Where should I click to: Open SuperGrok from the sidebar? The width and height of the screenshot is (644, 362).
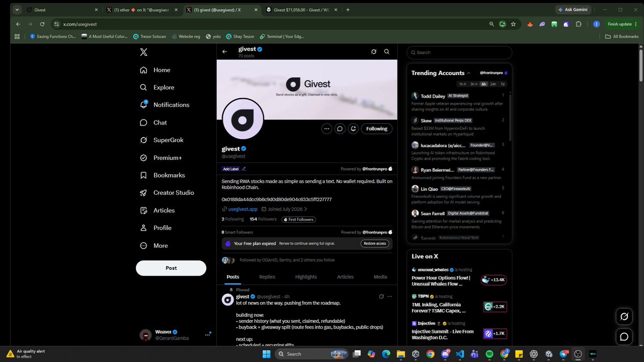tap(161, 140)
